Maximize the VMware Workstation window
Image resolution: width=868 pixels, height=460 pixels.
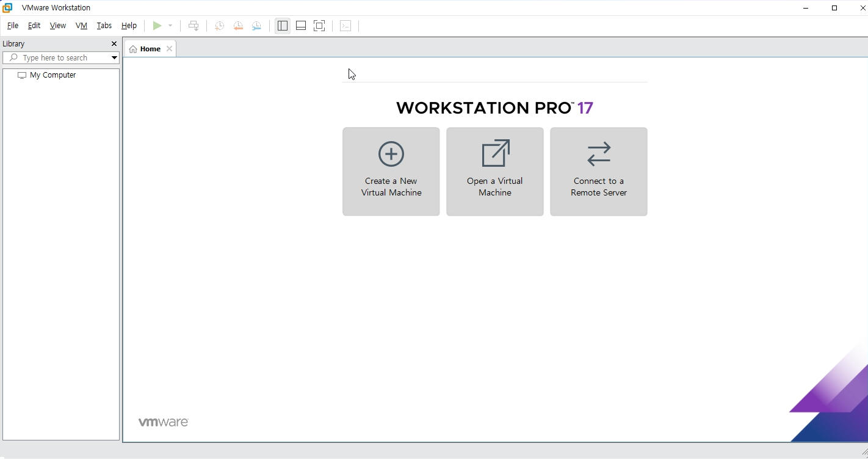tap(834, 8)
